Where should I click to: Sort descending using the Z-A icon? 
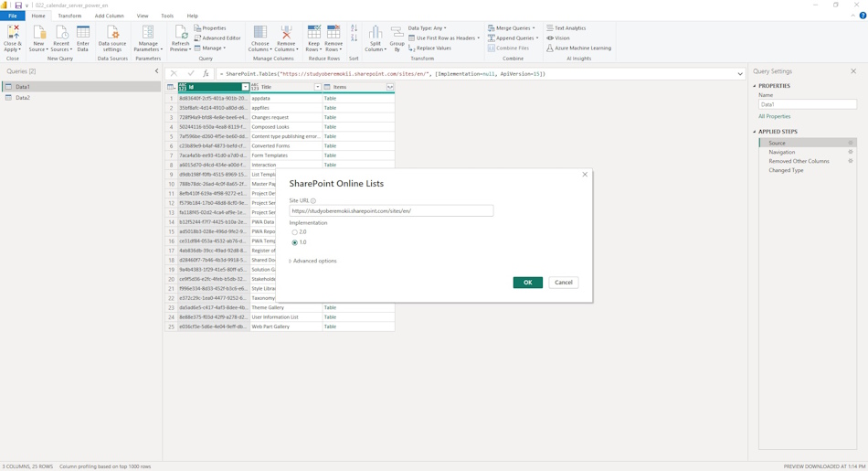click(x=355, y=38)
